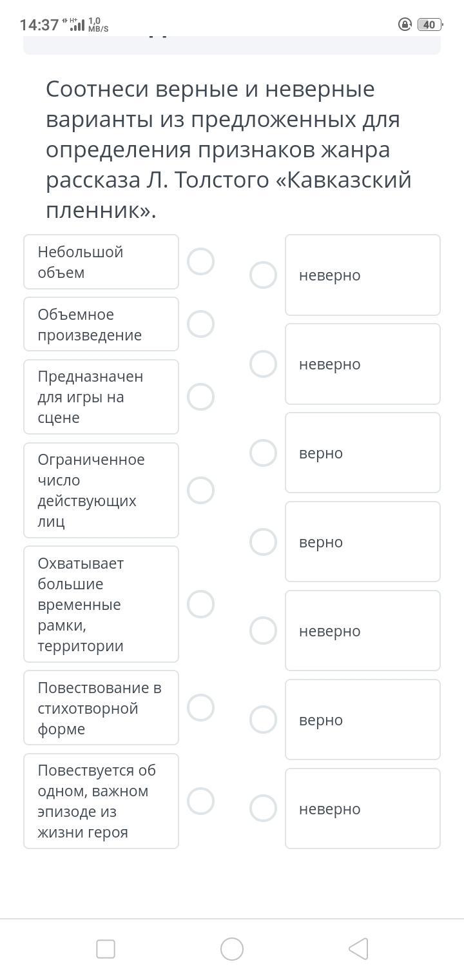Select radio beside "Повествование в стихотворной форме"
The image size is (464, 980).
(200, 708)
